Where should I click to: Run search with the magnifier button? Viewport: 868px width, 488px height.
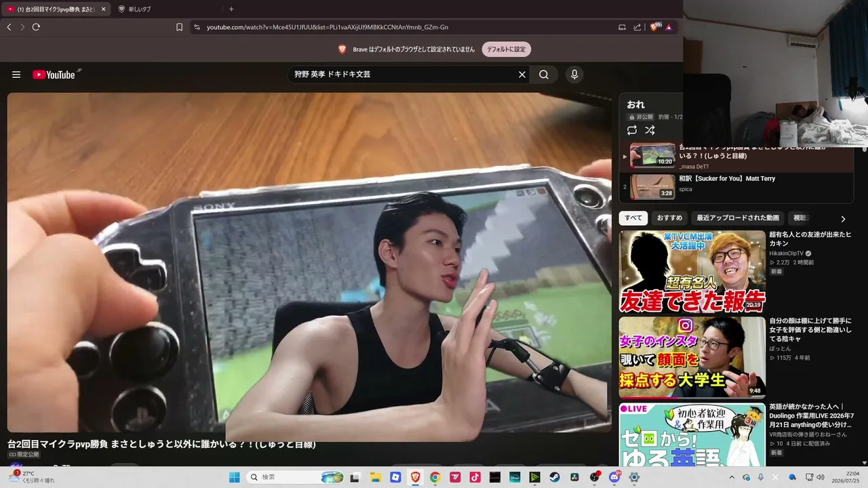(544, 75)
